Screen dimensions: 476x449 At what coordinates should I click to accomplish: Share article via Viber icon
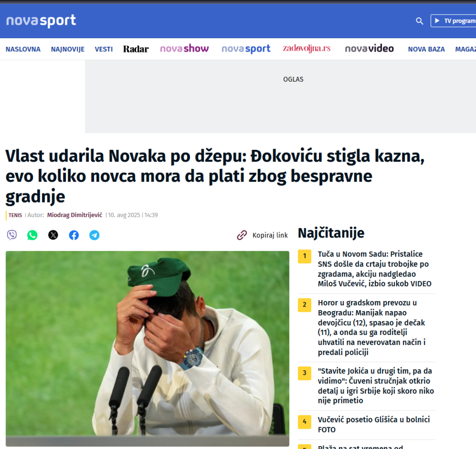tap(12, 235)
